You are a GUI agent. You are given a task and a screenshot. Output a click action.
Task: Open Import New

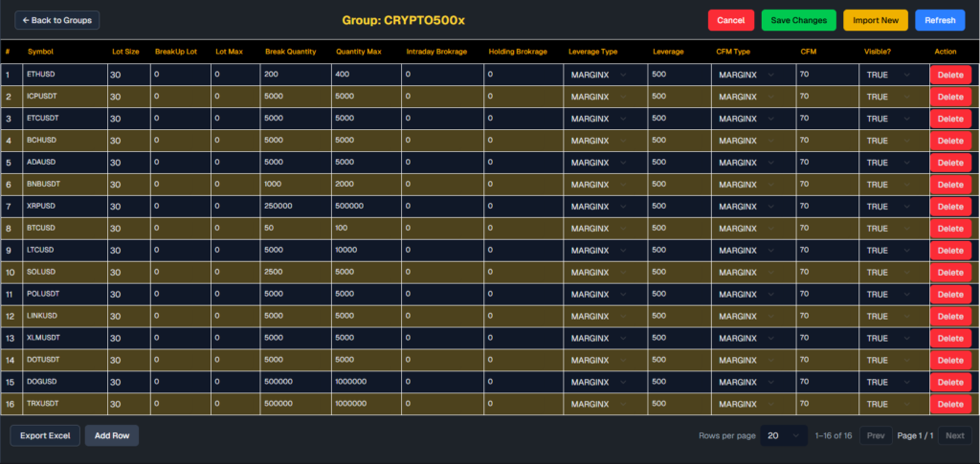(x=875, y=20)
